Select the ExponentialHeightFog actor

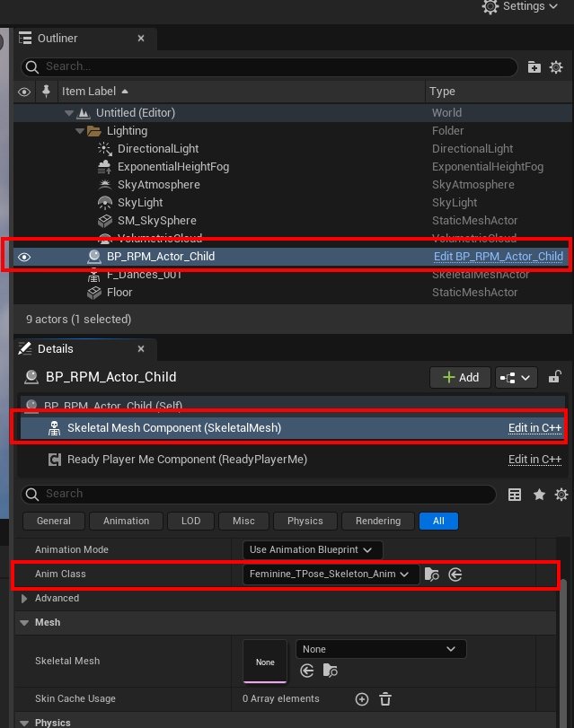(172, 167)
